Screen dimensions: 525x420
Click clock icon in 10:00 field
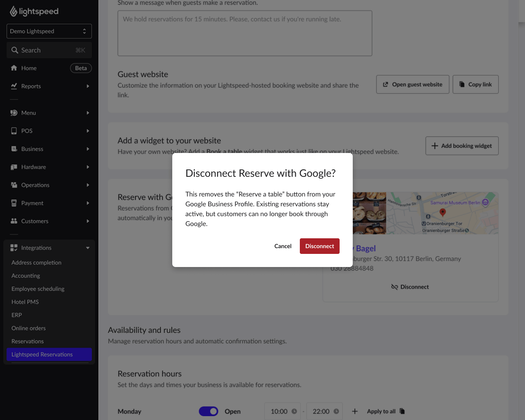(294, 411)
